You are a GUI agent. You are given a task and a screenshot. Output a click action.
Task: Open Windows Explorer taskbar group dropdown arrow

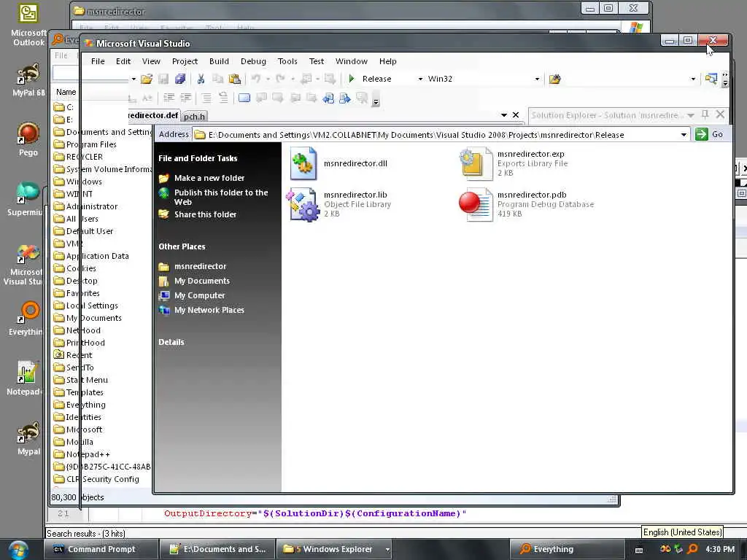coord(387,550)
